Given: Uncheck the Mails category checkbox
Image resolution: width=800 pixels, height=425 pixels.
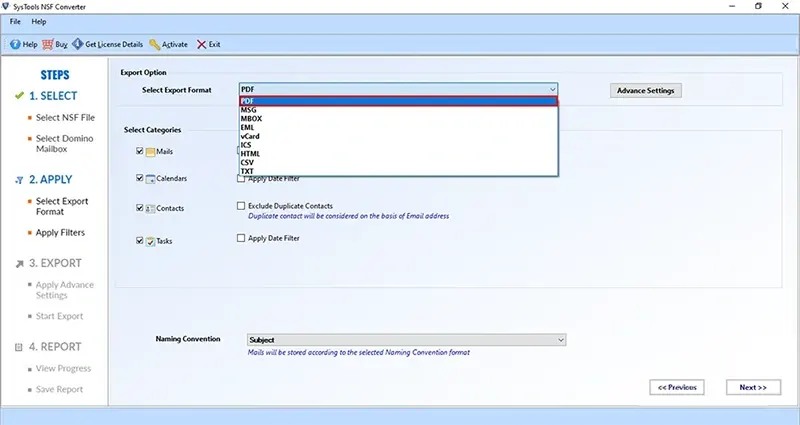Looking at the screenshot, I should tap(140, 151).
